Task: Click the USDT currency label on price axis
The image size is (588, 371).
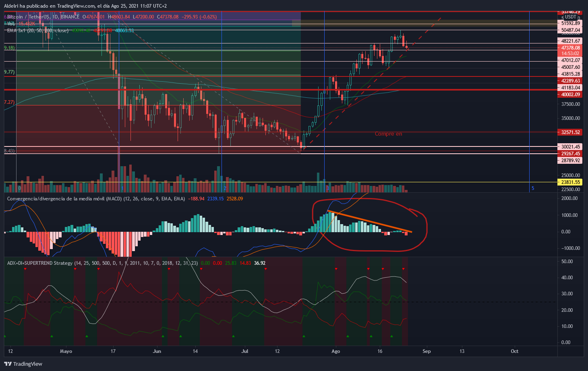Action: [x=570, y=17]
